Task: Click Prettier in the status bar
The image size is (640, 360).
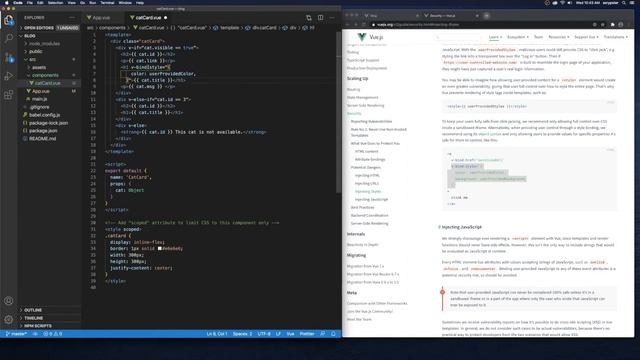Action: [307, 334]
